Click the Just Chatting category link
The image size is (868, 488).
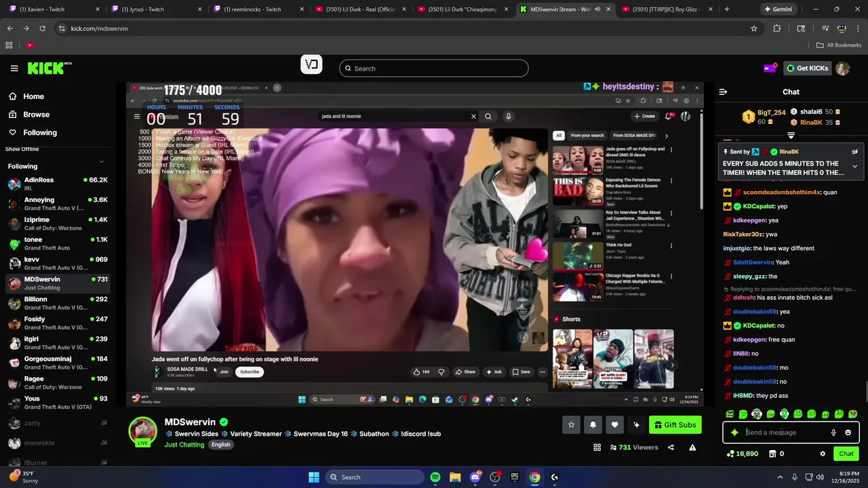[x=184, y=445]
